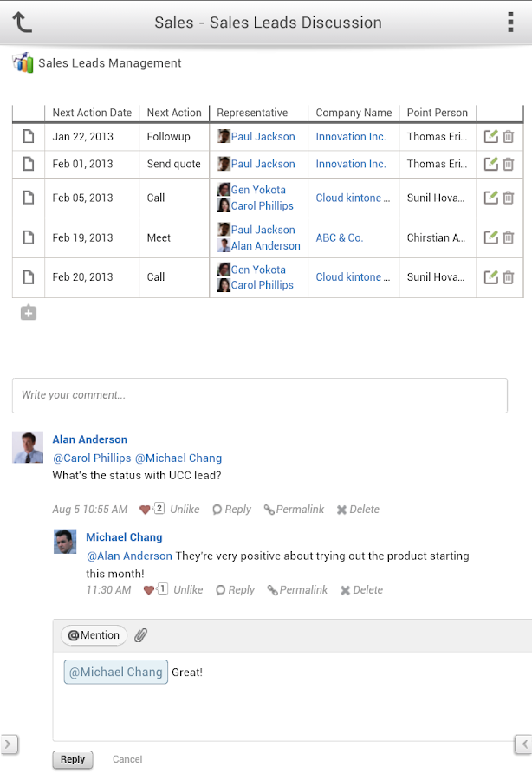Focus the Write your comment field
The height and width of the screenshot is (780, 532).
click(259, 395)
